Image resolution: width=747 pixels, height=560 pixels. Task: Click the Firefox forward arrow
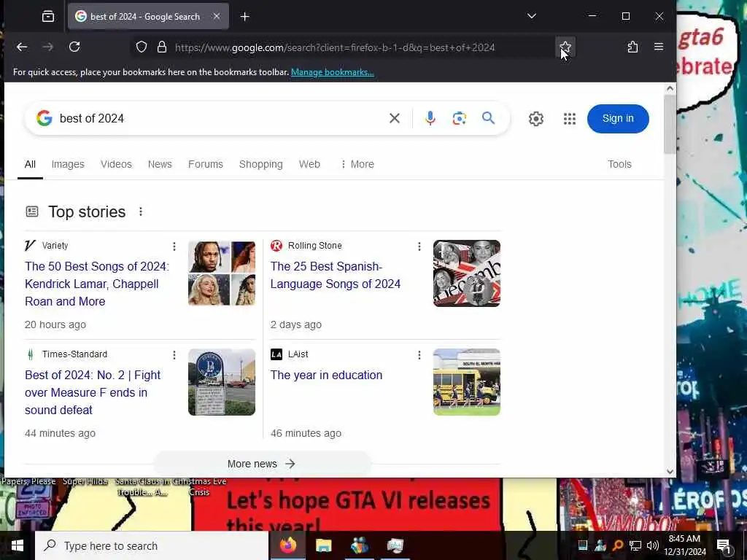[47, 47]
